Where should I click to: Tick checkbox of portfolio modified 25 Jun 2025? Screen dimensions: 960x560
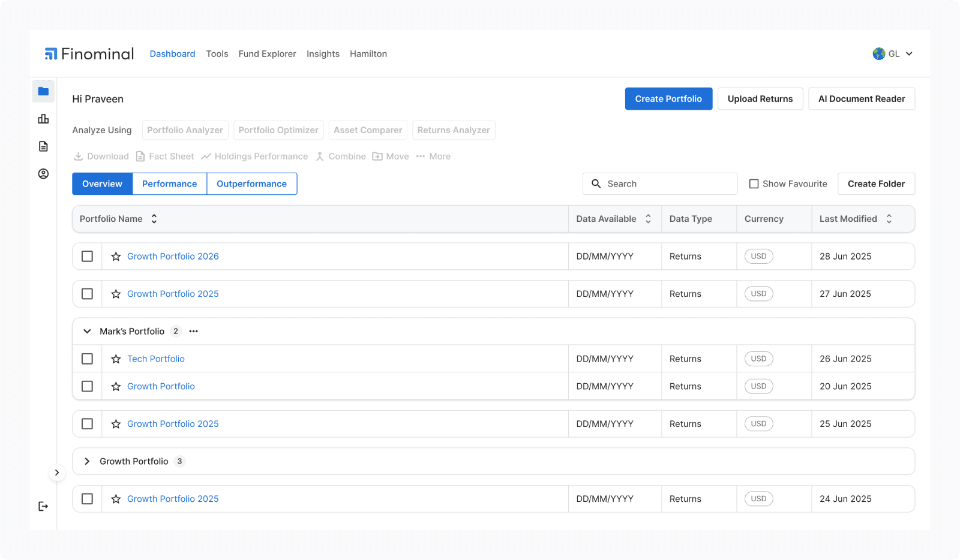coord(87,424)
